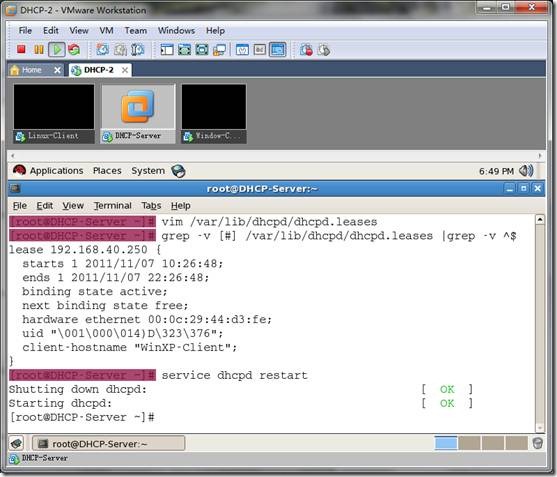The height and width of the screenshot is (477, 557).
Task: Open the GNOME System menu
Action: coord(148,171)
